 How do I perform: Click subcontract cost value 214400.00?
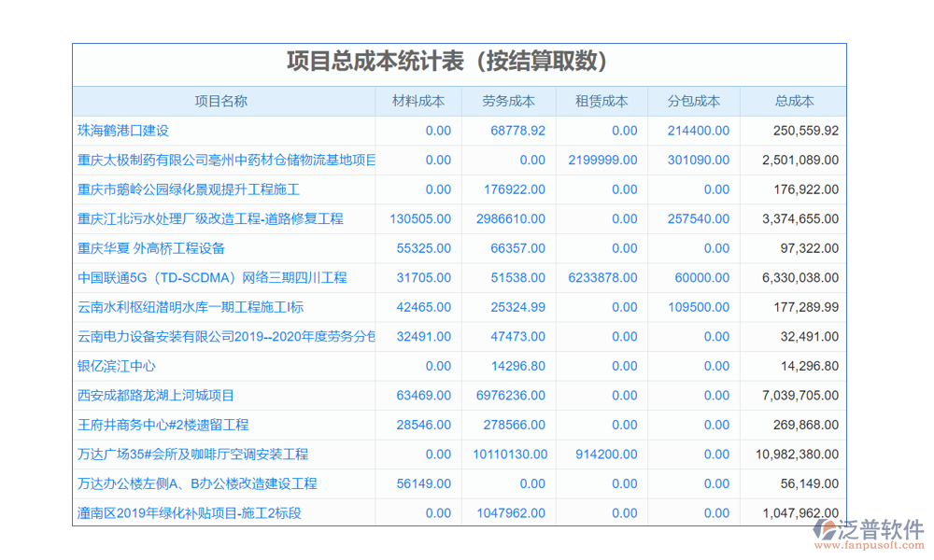click(699, 131)
